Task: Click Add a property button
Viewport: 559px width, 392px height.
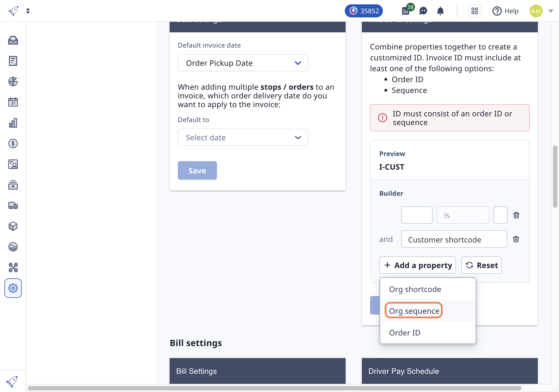Action: (x=418, y=265)
